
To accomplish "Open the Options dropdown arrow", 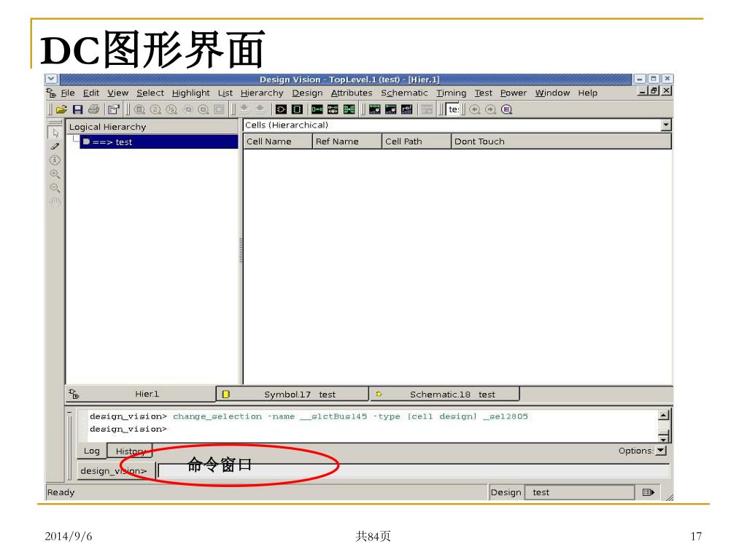I will pos(661,451).
